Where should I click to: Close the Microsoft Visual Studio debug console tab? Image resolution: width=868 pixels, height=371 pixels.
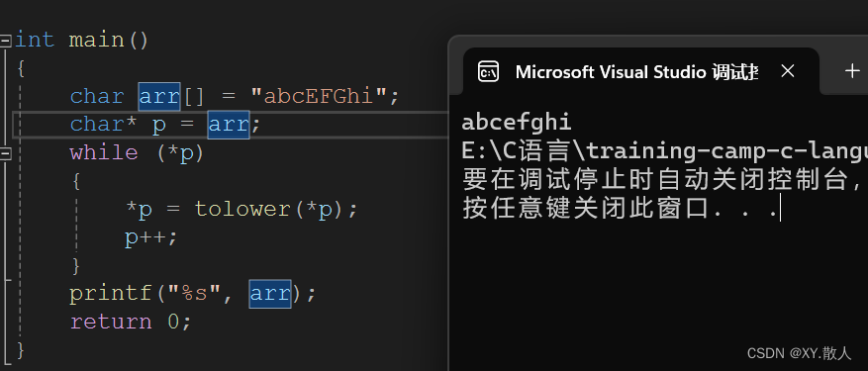coord(787,71)
